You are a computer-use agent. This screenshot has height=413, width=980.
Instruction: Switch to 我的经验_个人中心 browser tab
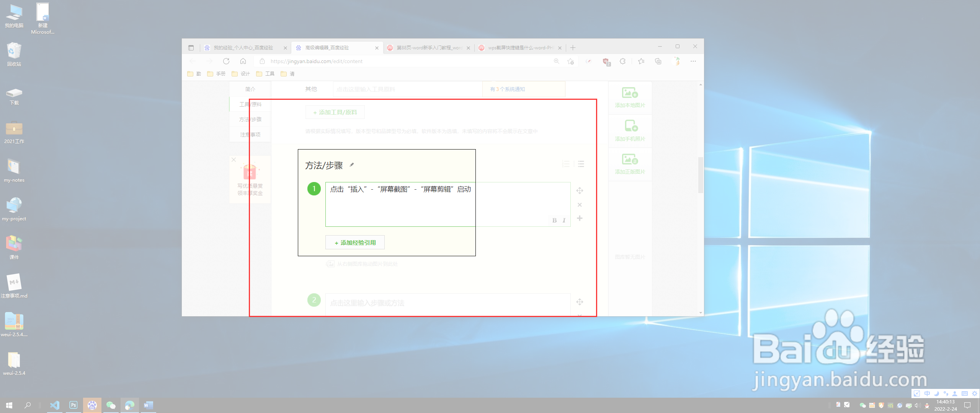coord(243,48)
